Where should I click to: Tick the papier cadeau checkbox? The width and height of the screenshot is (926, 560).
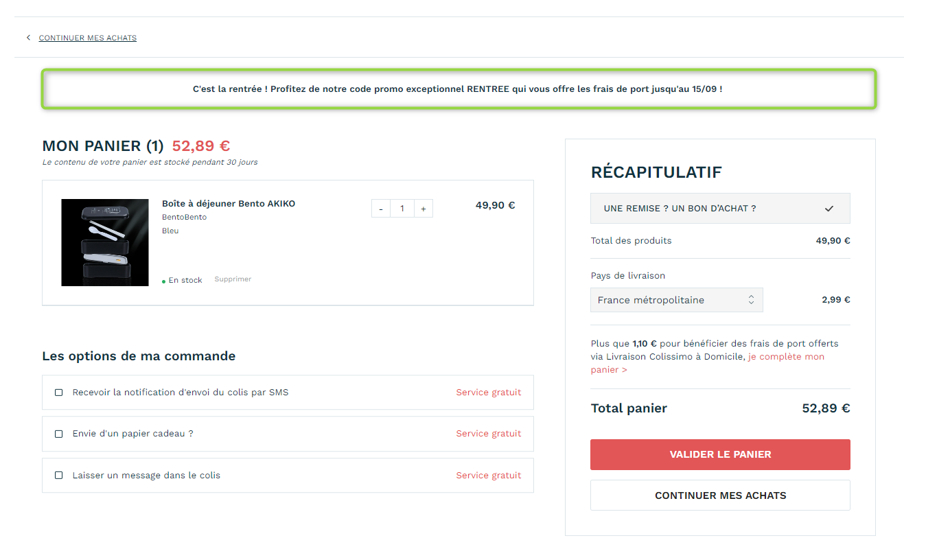(x=58, y=434)
